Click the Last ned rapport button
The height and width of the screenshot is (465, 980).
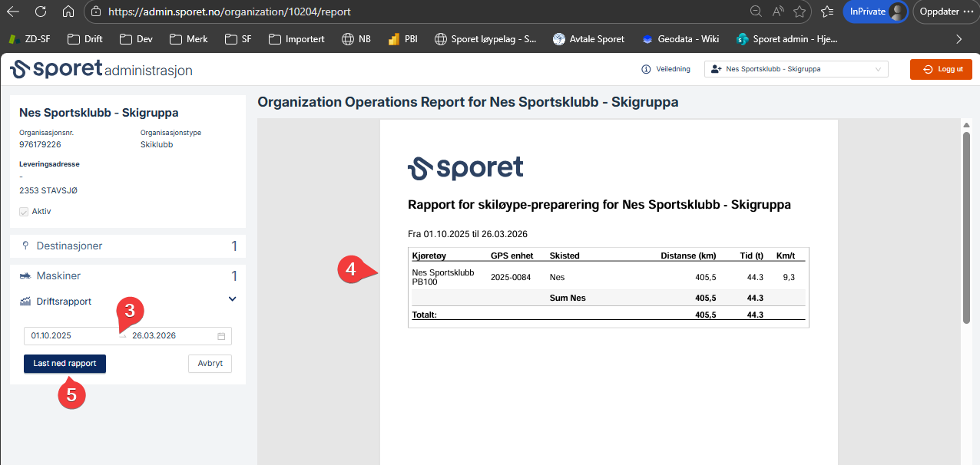tap(65, 364)
